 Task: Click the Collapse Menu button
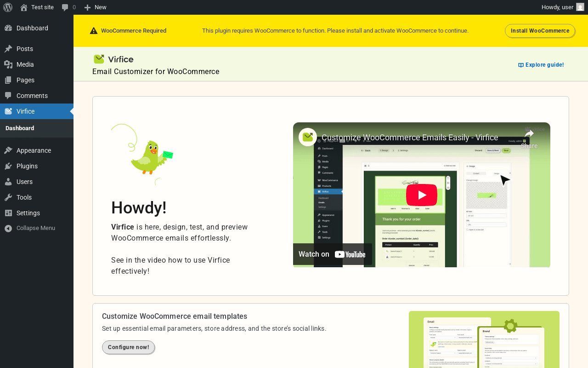click(37, 228)
